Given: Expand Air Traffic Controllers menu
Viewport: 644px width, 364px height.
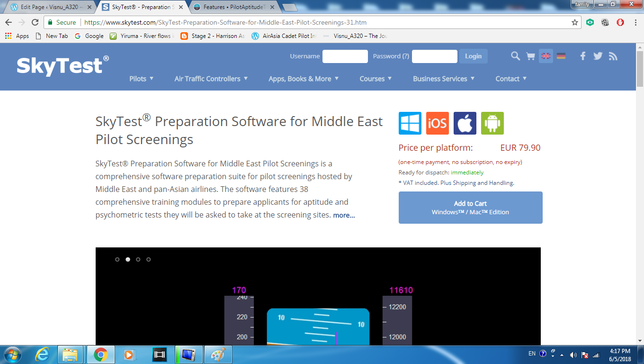Looking at the screenshot, I should (x=211, y=79).
